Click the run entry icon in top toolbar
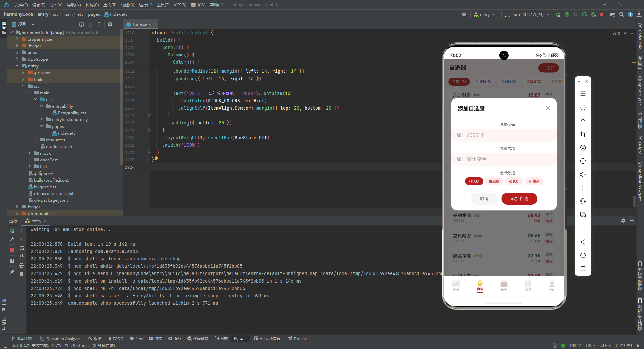The image size is (644, 349). (558, 14)
